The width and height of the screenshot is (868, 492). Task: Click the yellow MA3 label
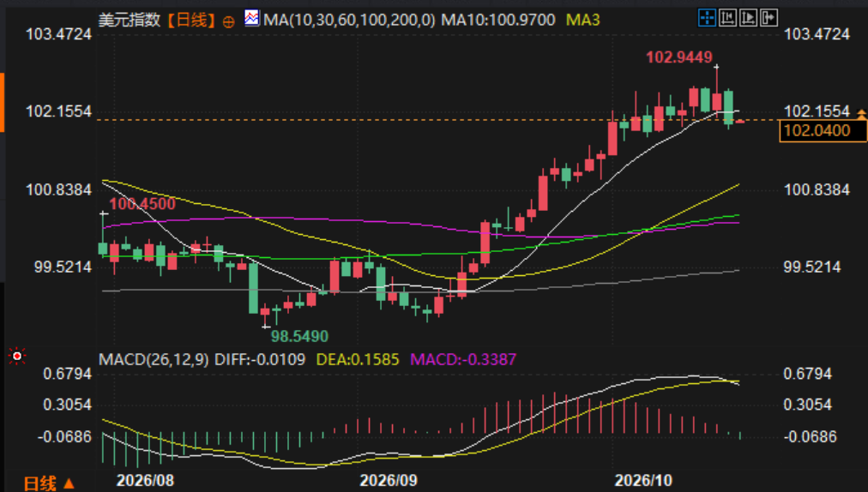pyautogui.click(x=583, y=21)
